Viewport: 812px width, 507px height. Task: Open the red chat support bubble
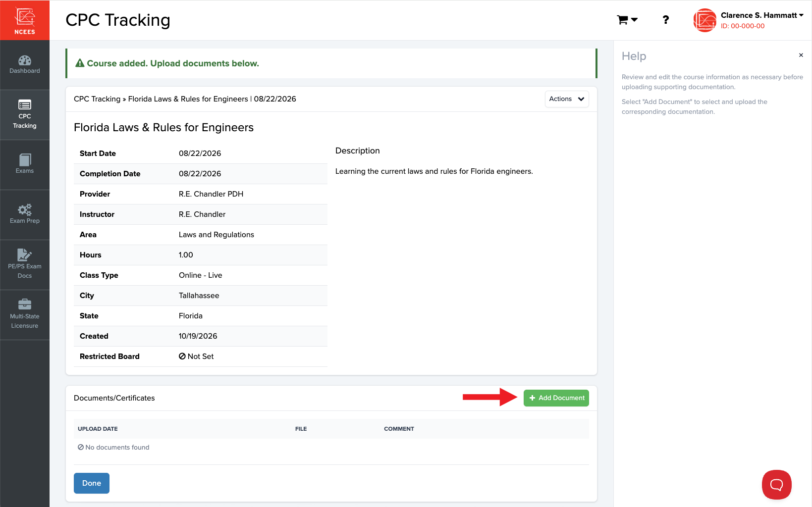point(776,485)
